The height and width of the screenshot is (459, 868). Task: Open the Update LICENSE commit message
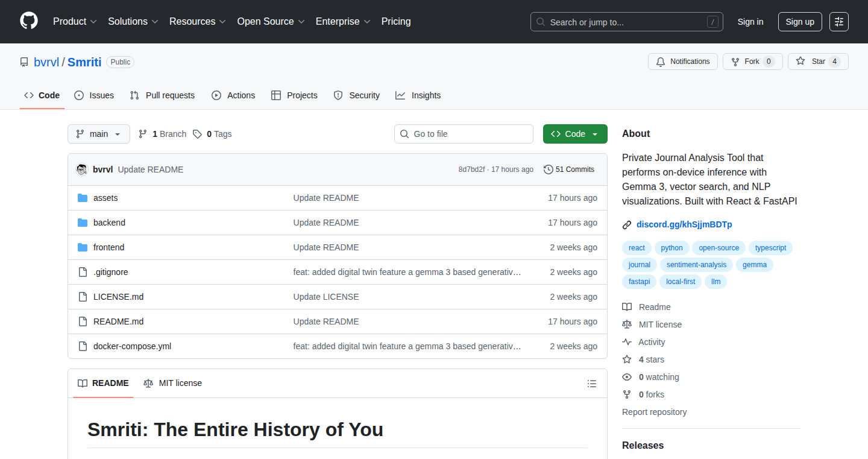click(326, 297)
